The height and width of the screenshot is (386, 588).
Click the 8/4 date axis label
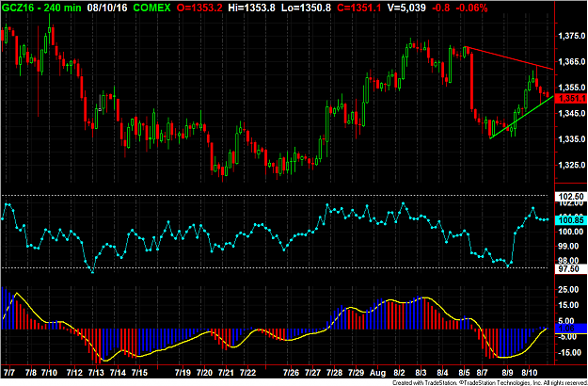442,374
